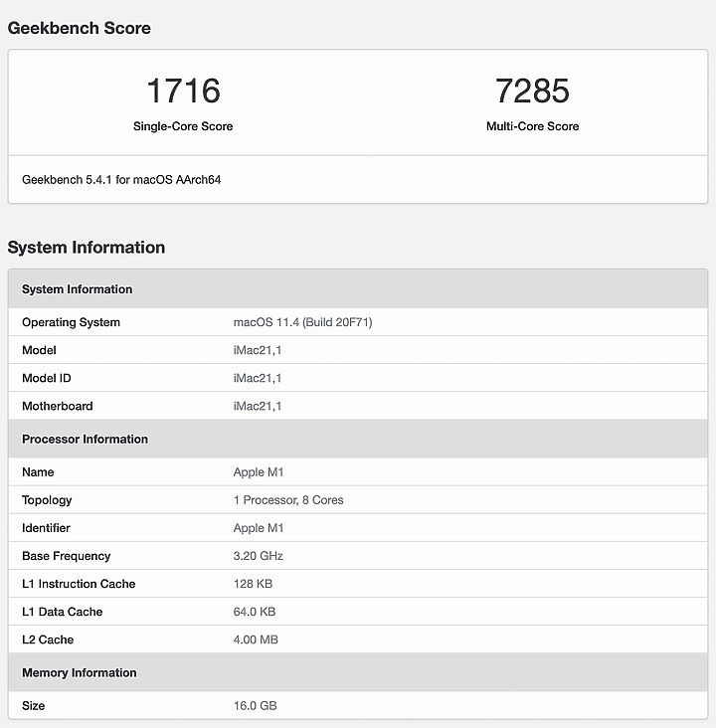The width and height of the screenshot is (716, 728).
Task: Select the multi-core score value 7285
Action: point(532,91)
